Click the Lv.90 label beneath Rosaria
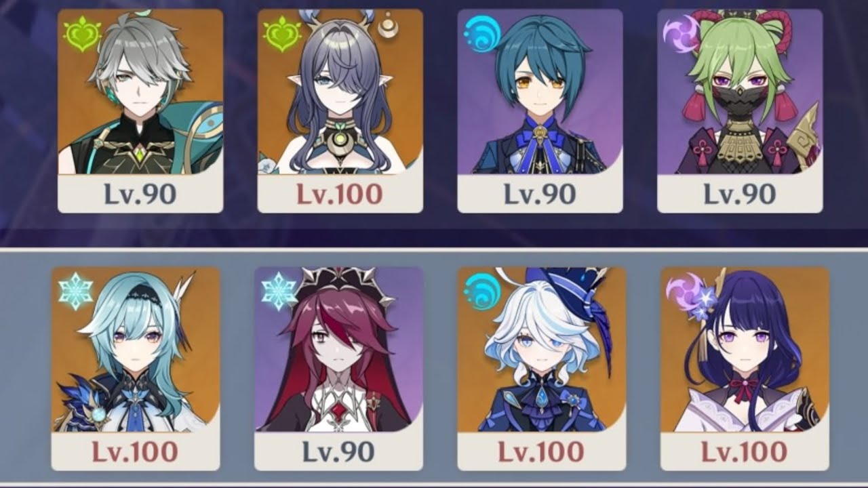 338,451
